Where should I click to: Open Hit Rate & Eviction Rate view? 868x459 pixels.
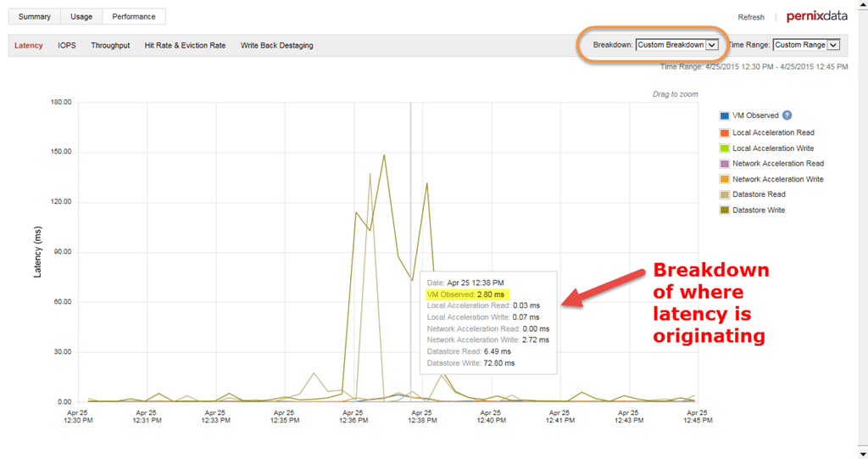click(185, 46)
